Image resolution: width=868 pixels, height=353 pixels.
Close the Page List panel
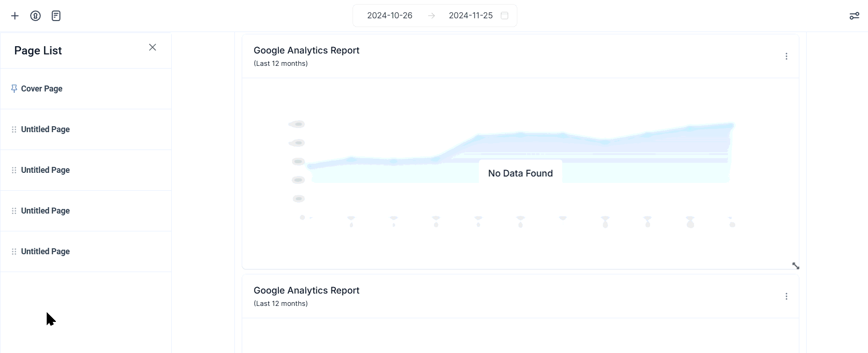click(152, 48)
